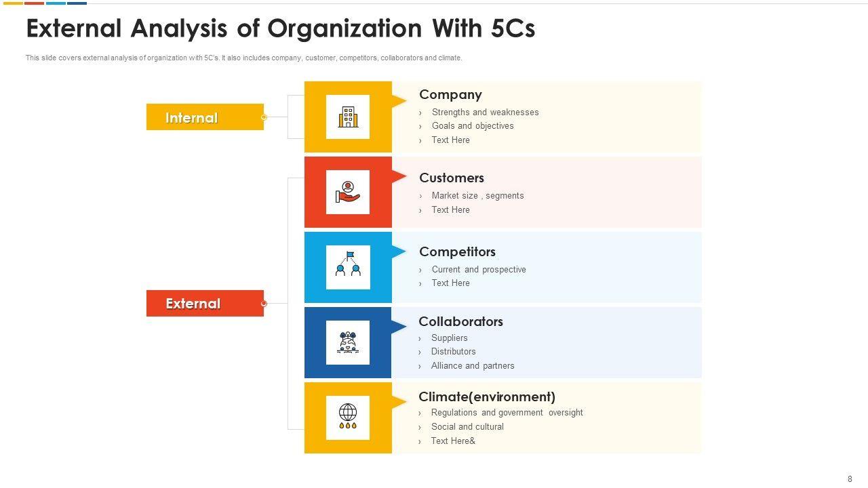The image size is (868, 488).
Task: Click the "Alliance and partners" bullet text
Action: [x=473, y=366]
